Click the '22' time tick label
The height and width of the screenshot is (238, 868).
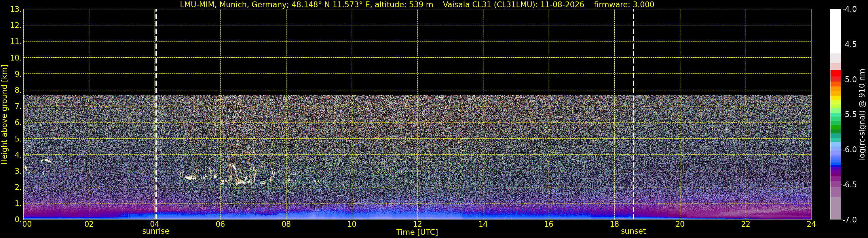point(746,224)
